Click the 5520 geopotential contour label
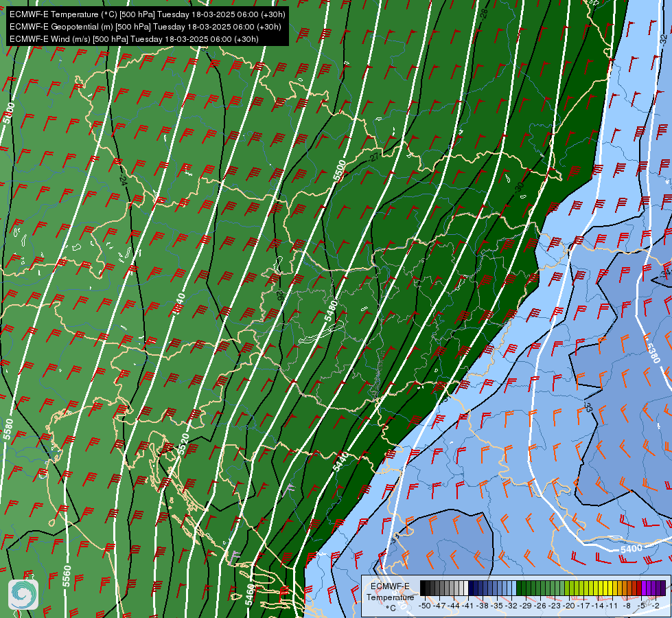Screen dimensions: 672x618 click(183, 444)
